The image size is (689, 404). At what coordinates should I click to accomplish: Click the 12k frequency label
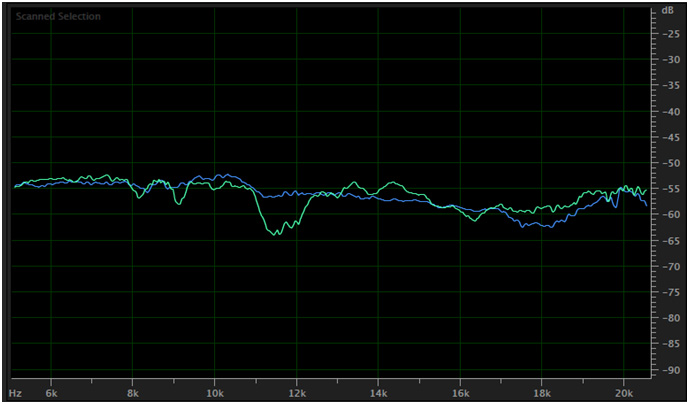click(x=297, y=392)
